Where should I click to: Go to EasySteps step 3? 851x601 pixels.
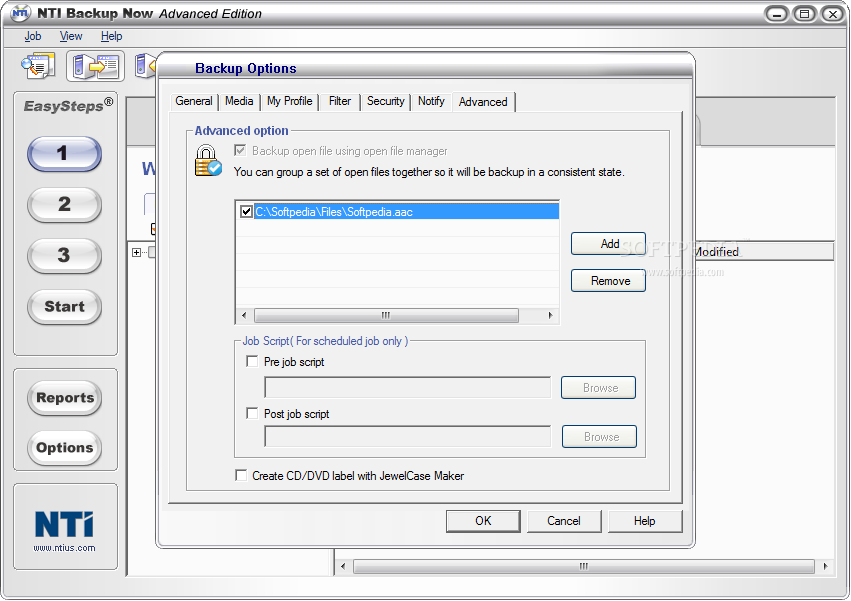pos(64,255)
